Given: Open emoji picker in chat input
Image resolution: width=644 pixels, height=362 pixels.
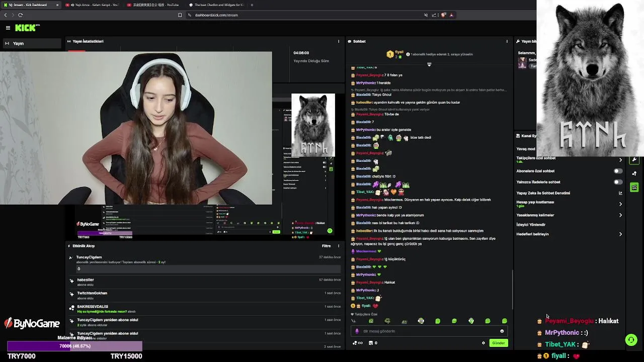Looking at the screenshot, I should 502,331.
